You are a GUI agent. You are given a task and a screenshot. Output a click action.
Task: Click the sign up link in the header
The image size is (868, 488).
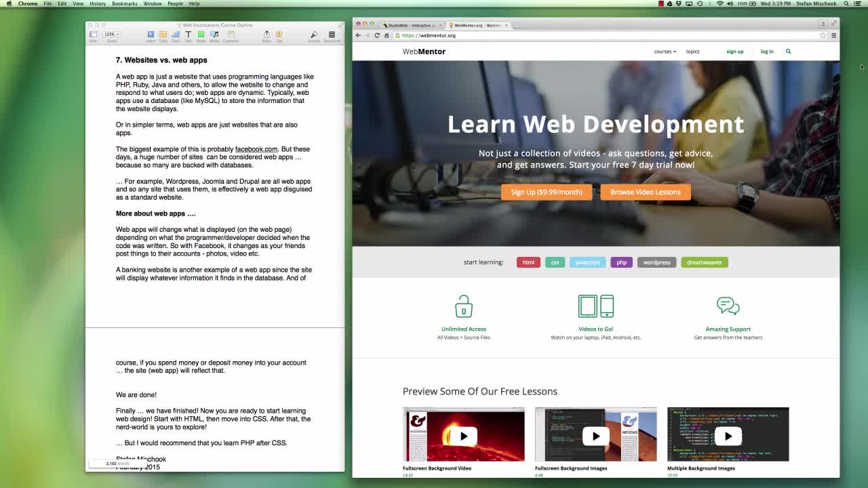coord(735,52)
